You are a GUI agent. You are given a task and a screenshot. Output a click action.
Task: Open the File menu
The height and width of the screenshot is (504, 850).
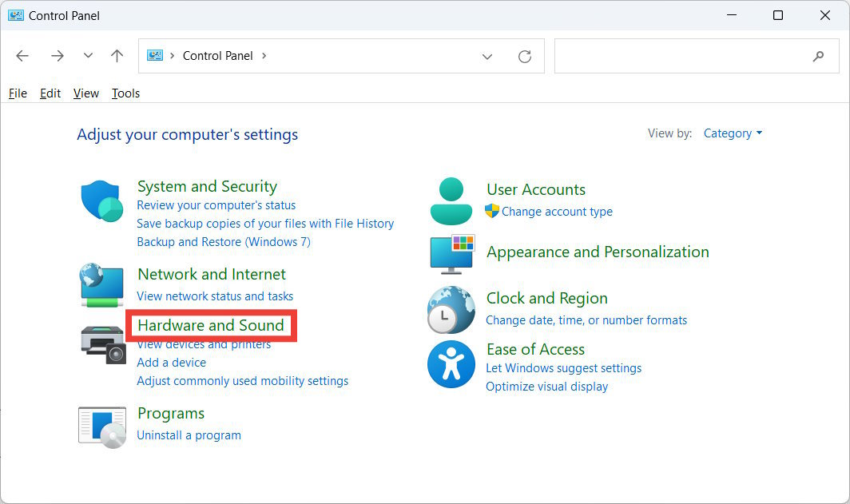tap(18, 93)
